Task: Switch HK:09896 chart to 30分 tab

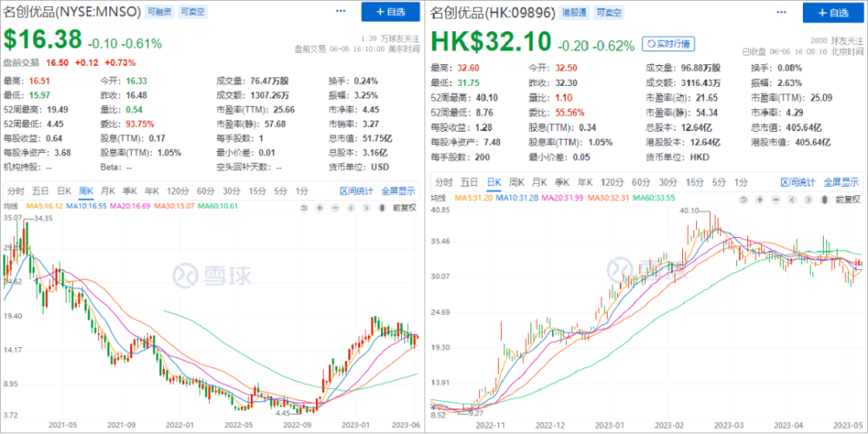Action: coord(667,182)
